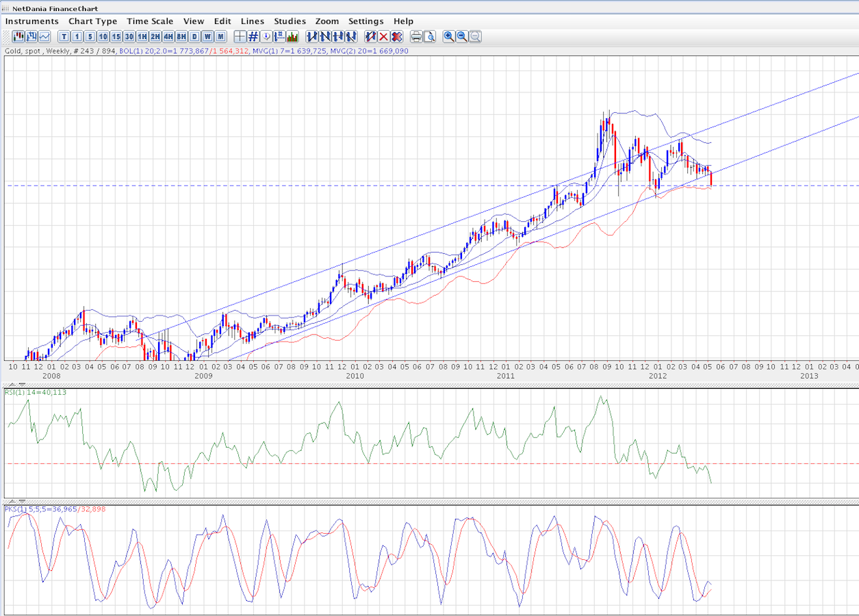Viewport: 859px width, 616px height.
Task: Click the print chart icon
Action: pos(416,36)
